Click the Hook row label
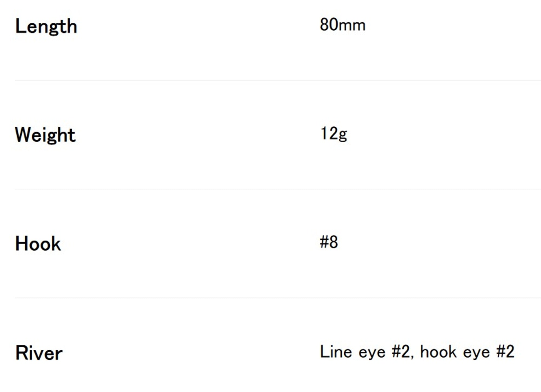The height and width of the screenshot is (392, 541). click(38, 244)
